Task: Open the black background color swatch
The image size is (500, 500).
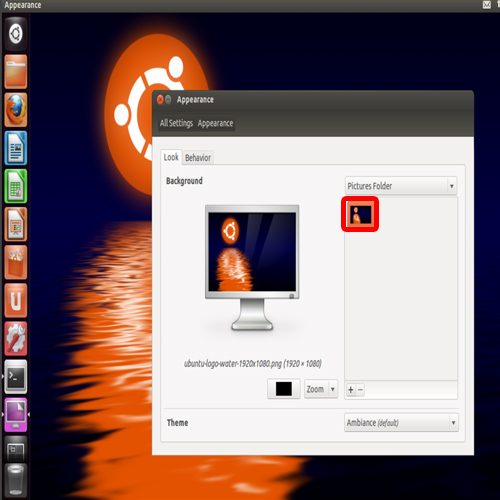Action: click(284, 389)
